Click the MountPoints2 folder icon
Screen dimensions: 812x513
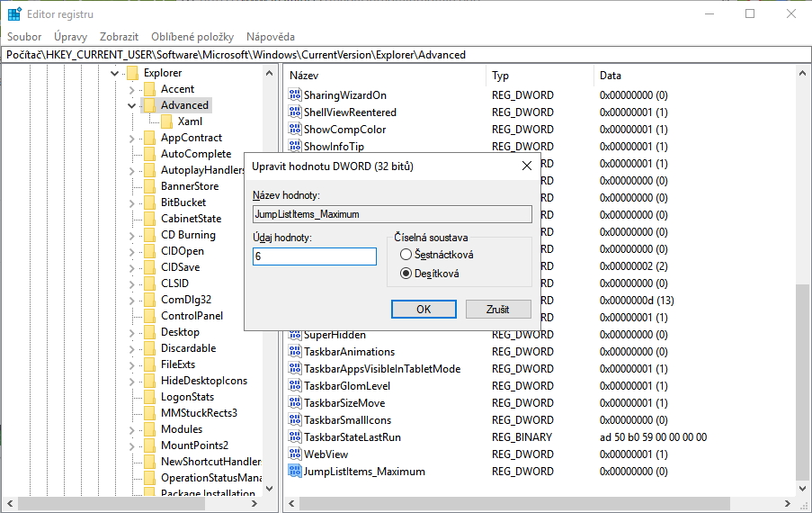pyautogui.click(x=149, y=445)
